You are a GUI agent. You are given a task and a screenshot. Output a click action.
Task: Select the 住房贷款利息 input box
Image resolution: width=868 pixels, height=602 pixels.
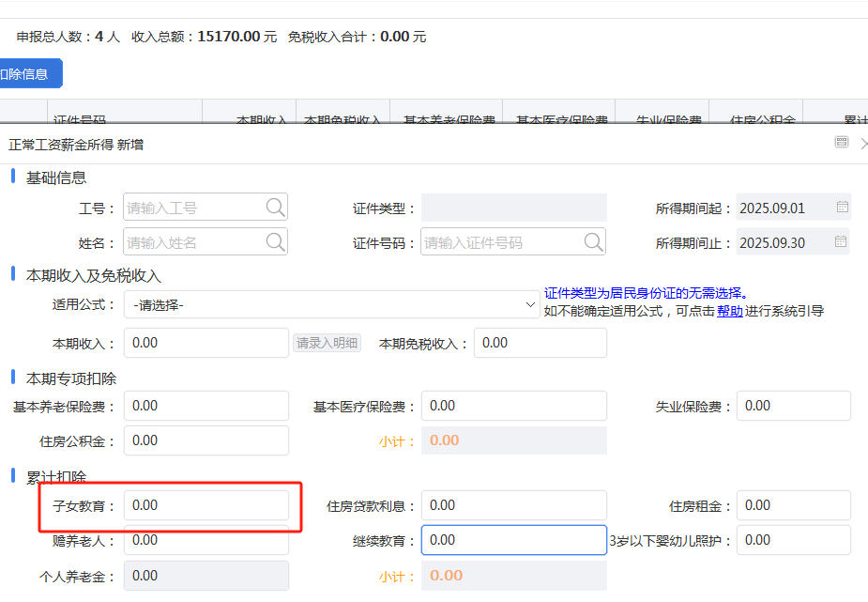tap(513, 505)
